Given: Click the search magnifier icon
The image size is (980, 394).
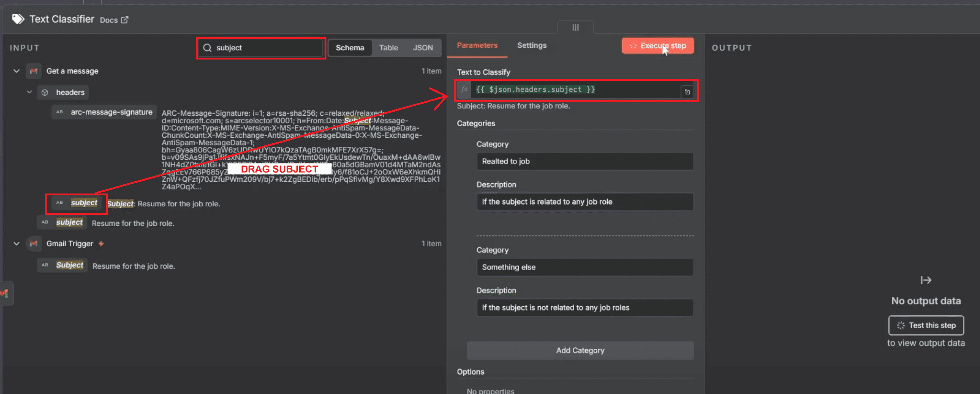Looking at the screenshot, I should coord(207,48).
